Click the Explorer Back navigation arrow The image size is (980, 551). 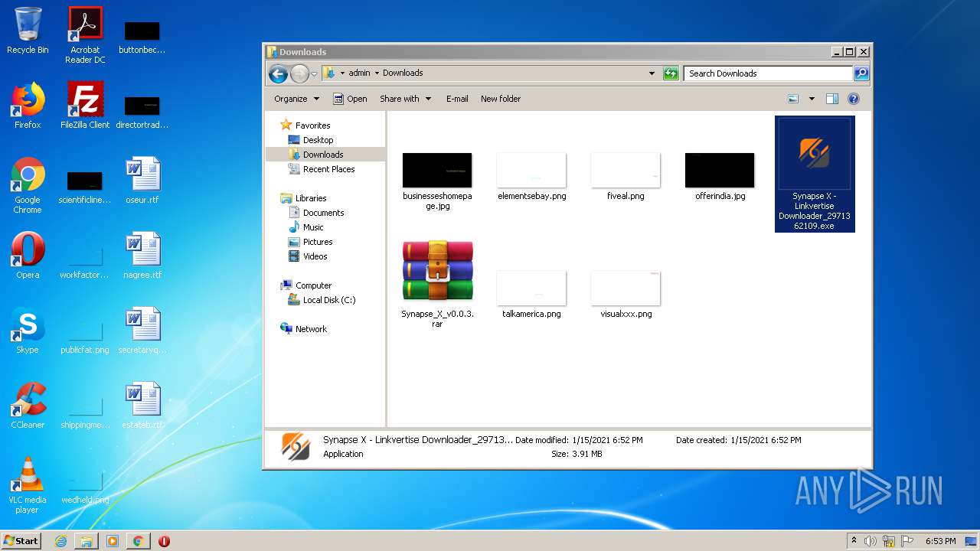pyautogui.click(x=279, y=73)
